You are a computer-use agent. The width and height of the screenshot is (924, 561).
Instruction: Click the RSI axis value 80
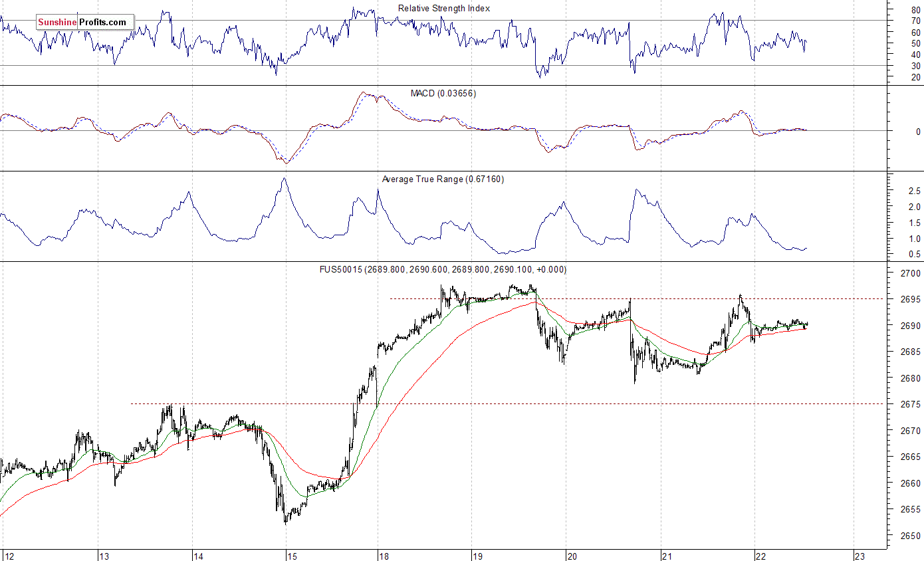pos(916,10)
